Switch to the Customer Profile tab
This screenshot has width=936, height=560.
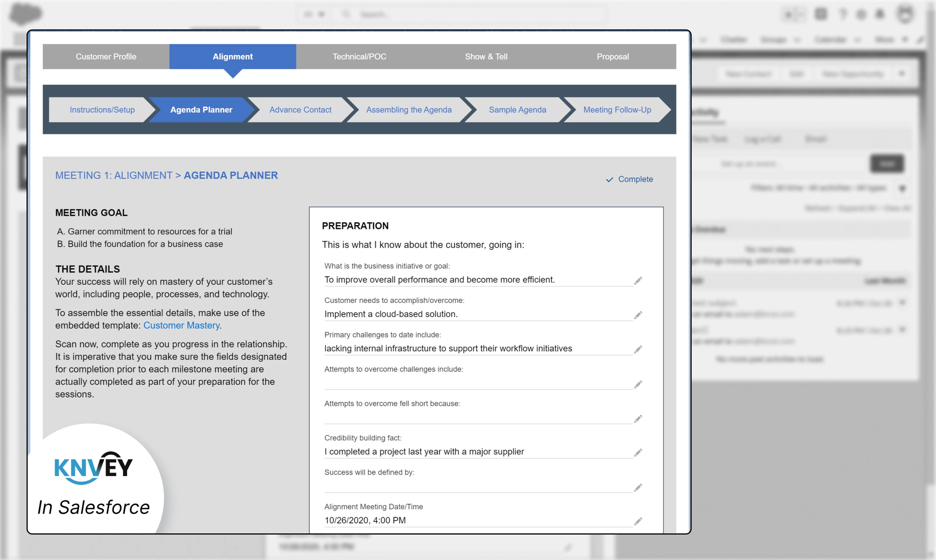[106, 57]
